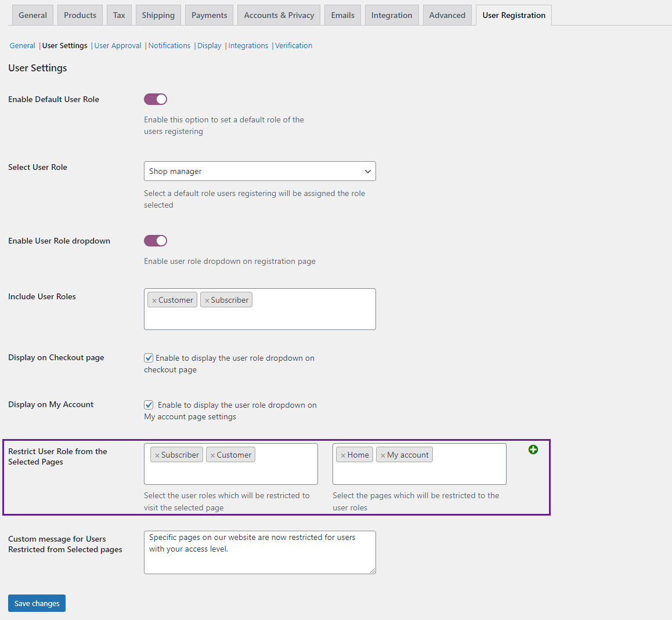Click the 'User Settings' page heading
Viewport: 672px width, 620px height.
[38, 68]
